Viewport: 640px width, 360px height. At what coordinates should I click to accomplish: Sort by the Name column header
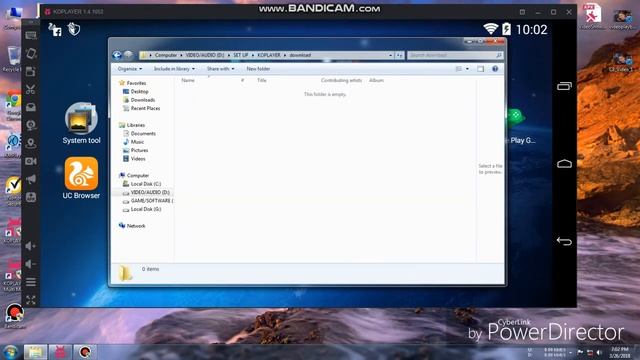(x=188, y=80)
